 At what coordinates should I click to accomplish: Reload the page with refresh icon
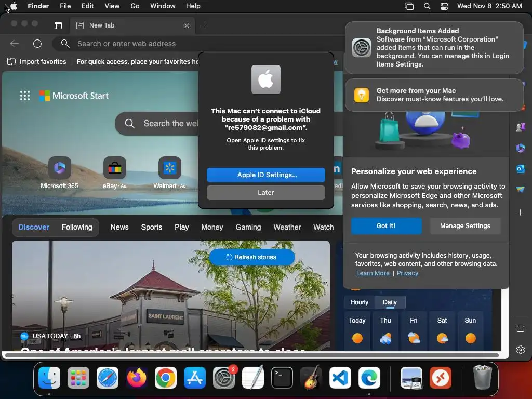(37, 44)
